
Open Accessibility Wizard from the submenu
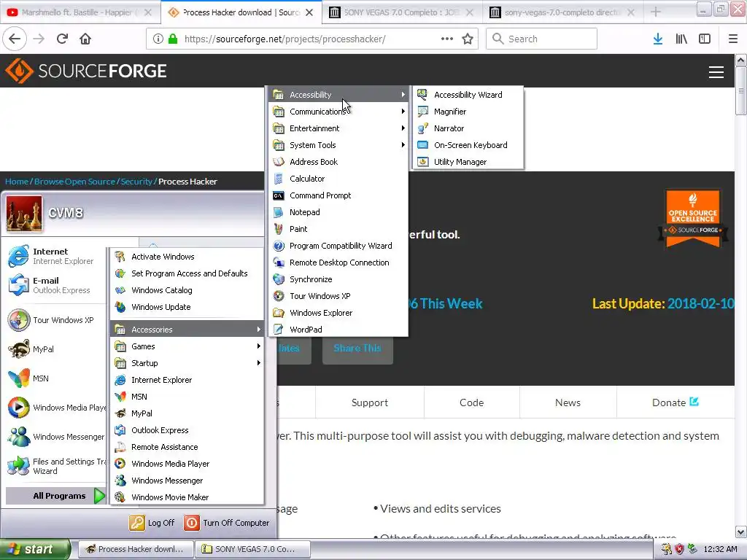(x=468, y=95)
